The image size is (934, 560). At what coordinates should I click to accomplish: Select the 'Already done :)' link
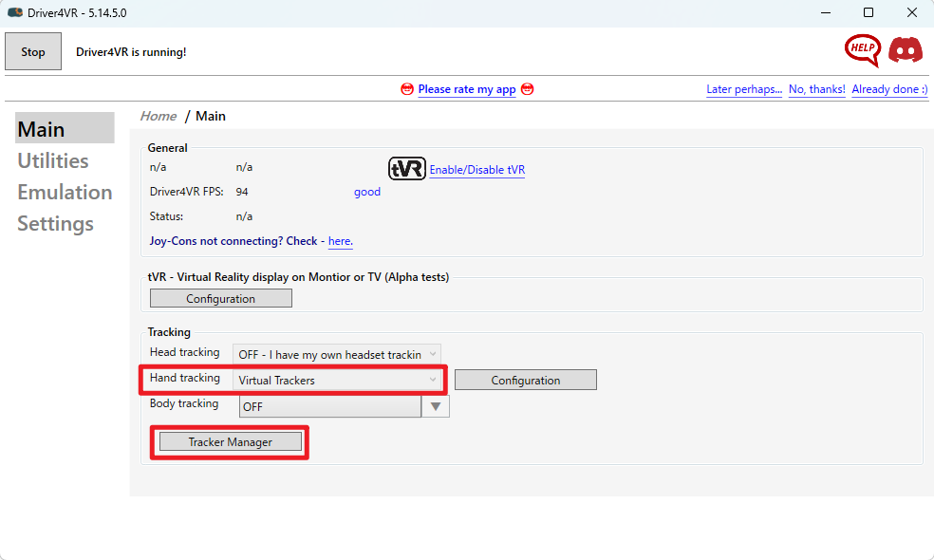[x=889, y=89]
